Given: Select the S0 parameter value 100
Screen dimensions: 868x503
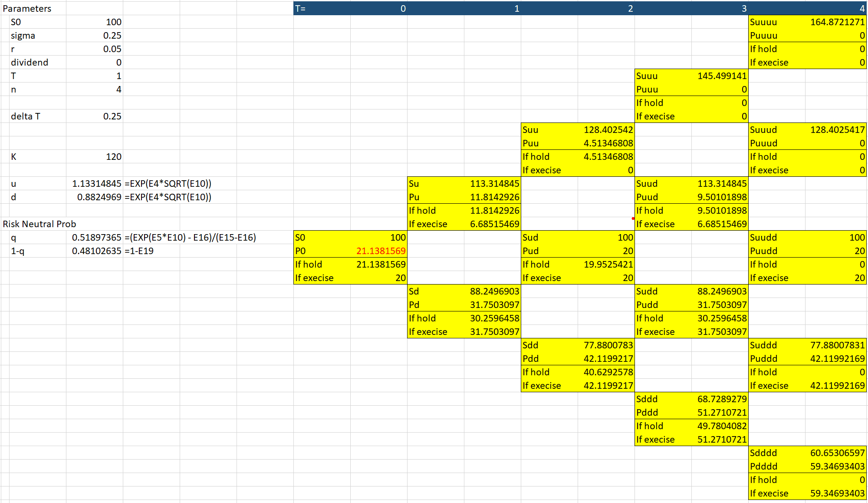Looking at the screenshot, I should pyautogui.click(x=95, y=22).
